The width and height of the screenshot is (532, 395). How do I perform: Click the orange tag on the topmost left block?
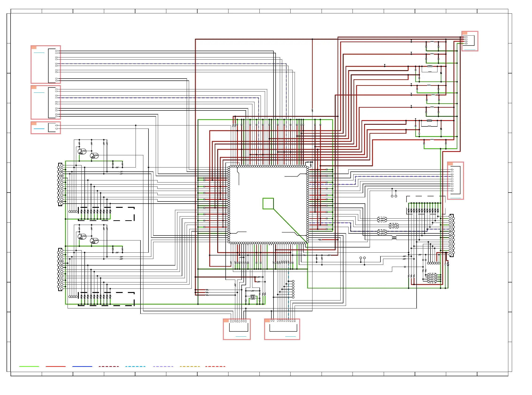point(34,47)
